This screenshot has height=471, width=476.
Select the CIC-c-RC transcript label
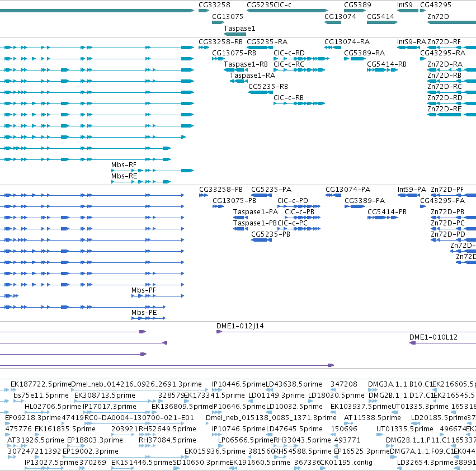point(289,64)
